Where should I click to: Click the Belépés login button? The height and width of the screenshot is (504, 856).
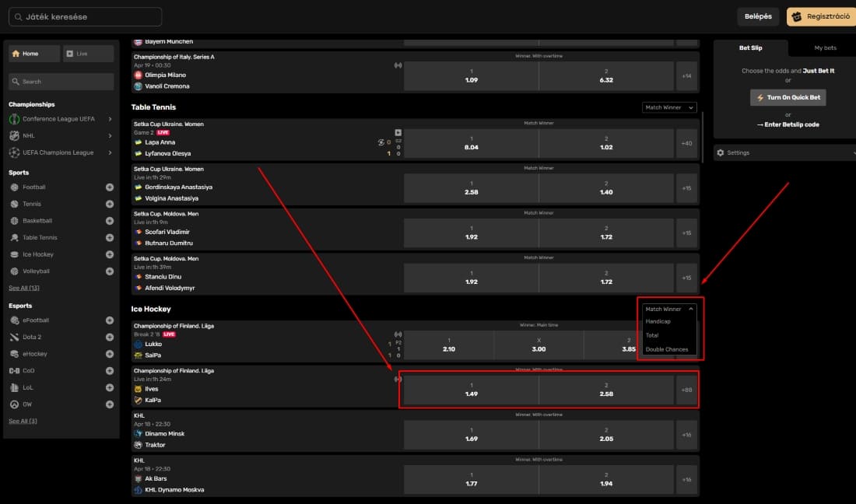758,16
